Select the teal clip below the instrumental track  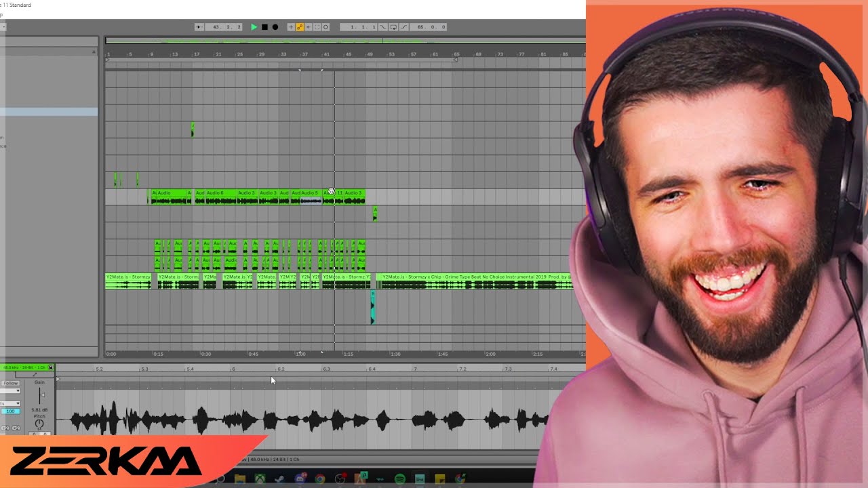pyautogui.click(x=373, y=307)
